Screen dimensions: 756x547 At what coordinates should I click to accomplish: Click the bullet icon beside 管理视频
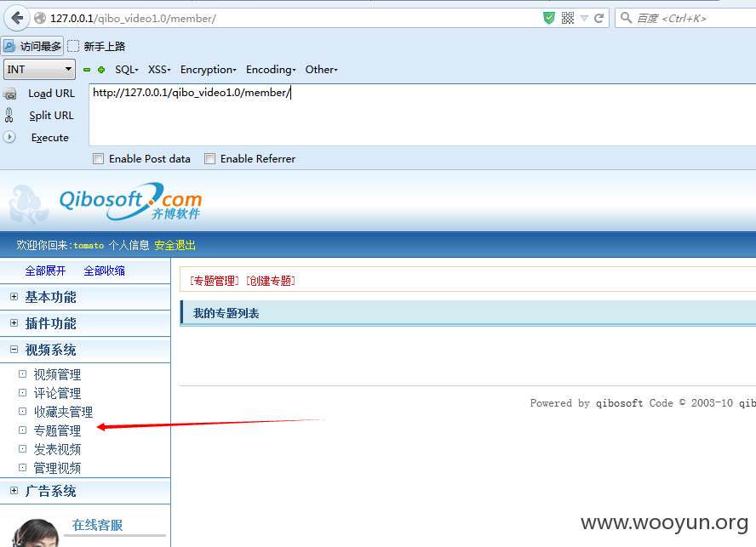coord(22,468)
